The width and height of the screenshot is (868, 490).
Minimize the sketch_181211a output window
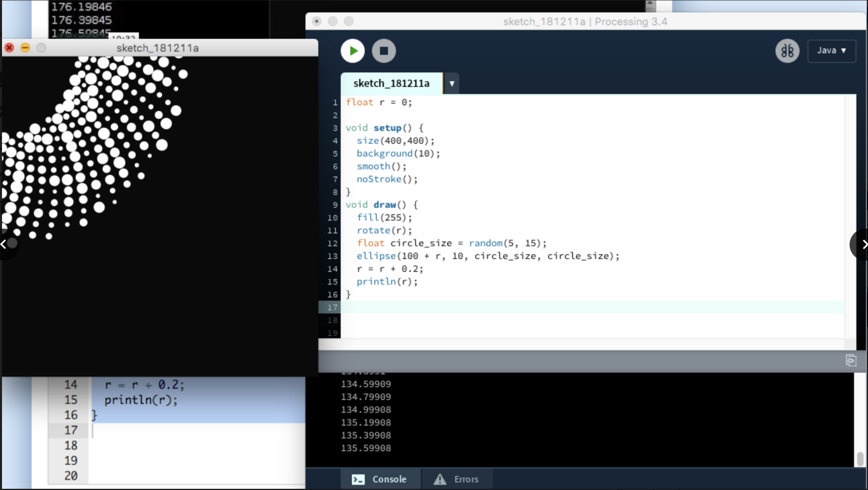pos(25,48)
